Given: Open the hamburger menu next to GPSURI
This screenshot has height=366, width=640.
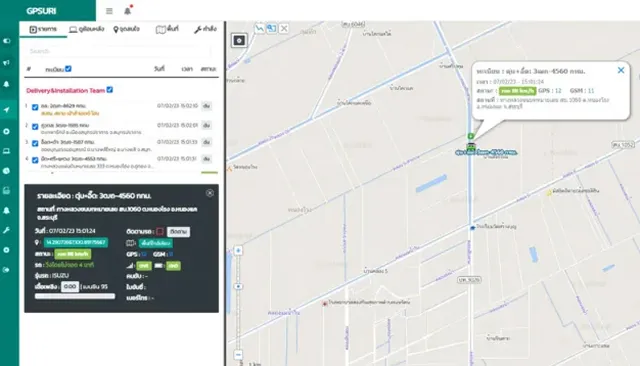Looking at the screenshot, I should pyautogui.click(x=109, y=11).
